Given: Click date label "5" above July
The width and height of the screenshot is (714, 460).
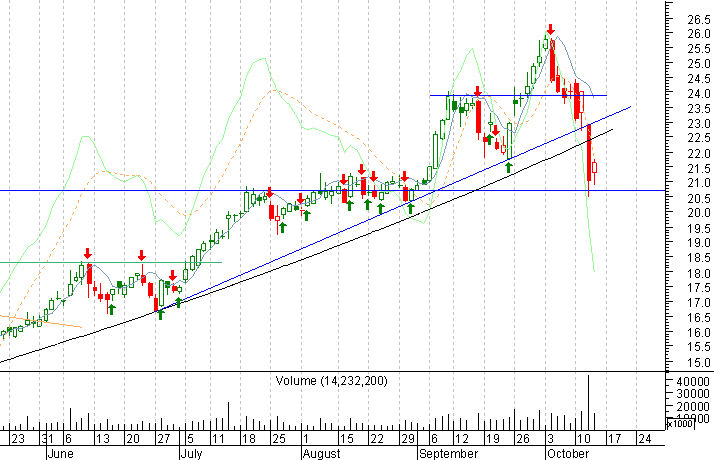Looking at the screenshot, I should (190, 439).
